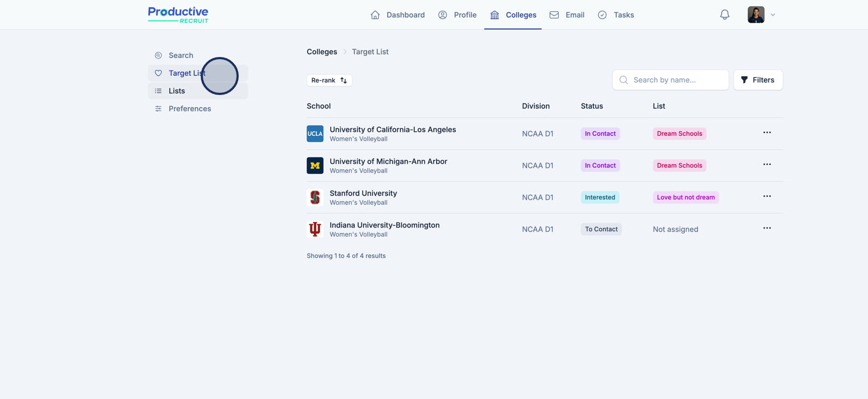Click UCLA's In Contact status badge
This screenshot has height=399, width=868.
coord(600,134)
